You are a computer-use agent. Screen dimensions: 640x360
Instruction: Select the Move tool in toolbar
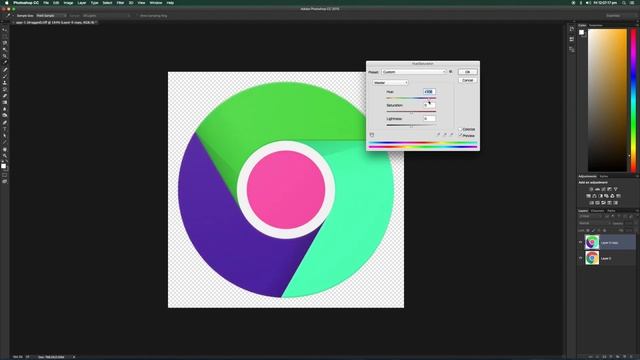4,30
